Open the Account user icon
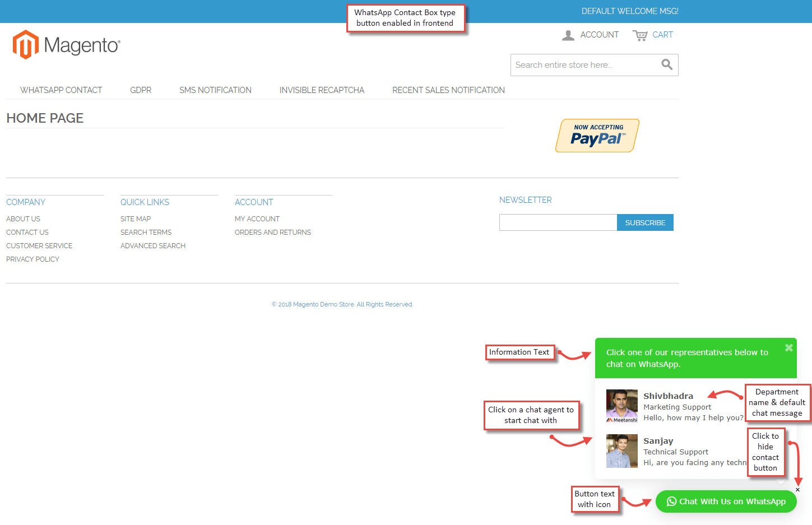Image resolution: width=812 pixels, height=525 pixels. pyautogui.click(x=568, y=35)
